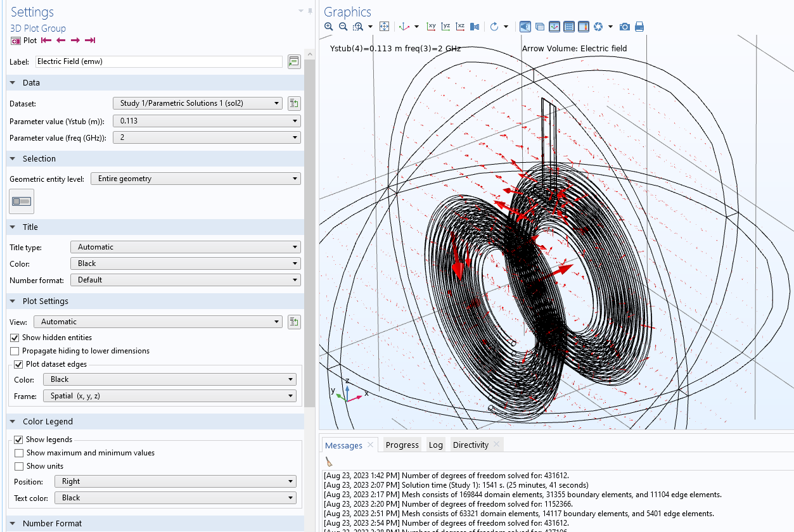Open the Log tab
Screen dimensions: 794x532
436,445
